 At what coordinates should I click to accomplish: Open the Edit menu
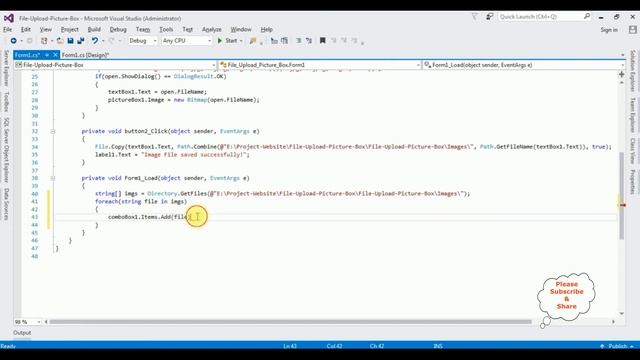tap(26, 29)
